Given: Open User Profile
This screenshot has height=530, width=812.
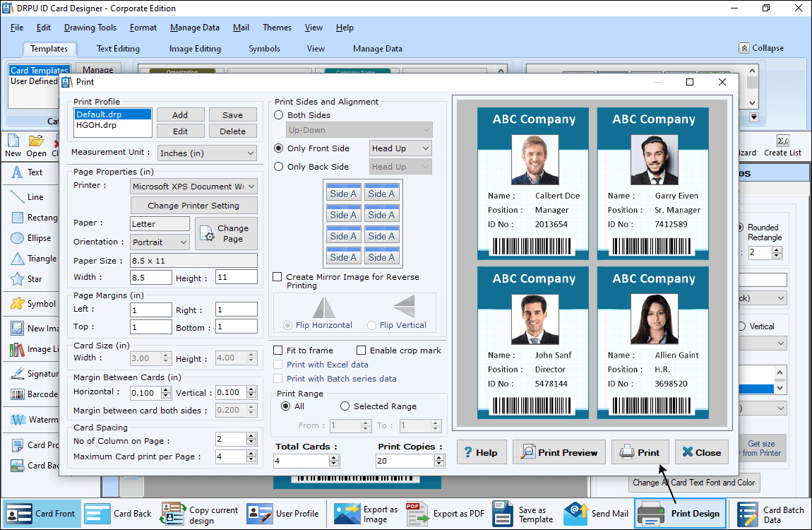Looking at the screenshot, I should tap(282, 514).
